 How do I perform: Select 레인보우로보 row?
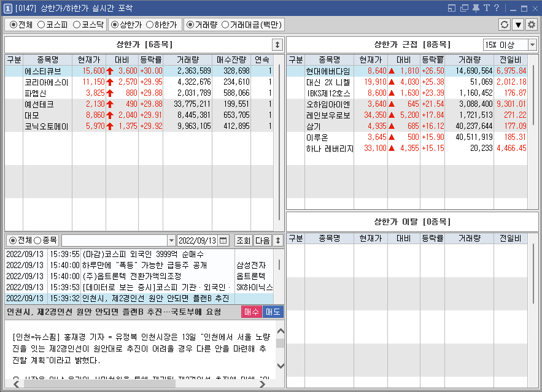(407, 115)
